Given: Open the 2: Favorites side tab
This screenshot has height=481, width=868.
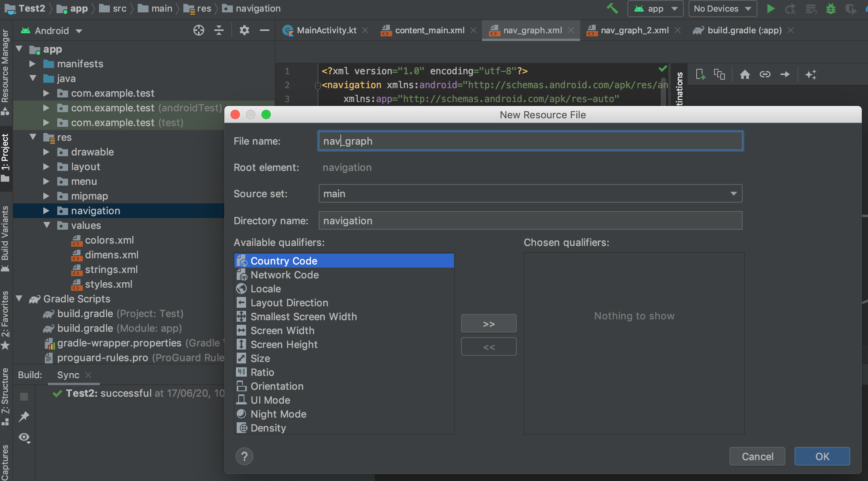Looking at the screenshot, I should pos(5,320).
